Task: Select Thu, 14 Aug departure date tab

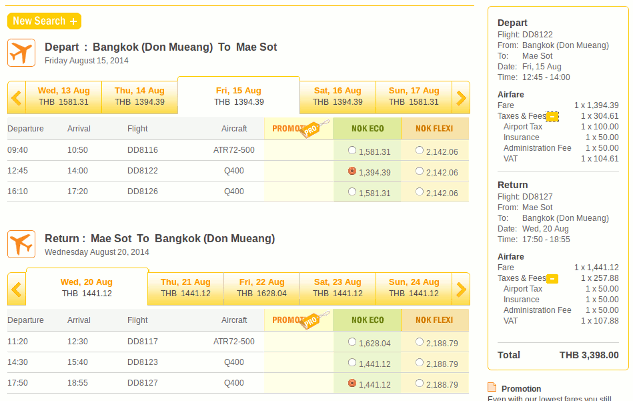Action: pos(140,97)
